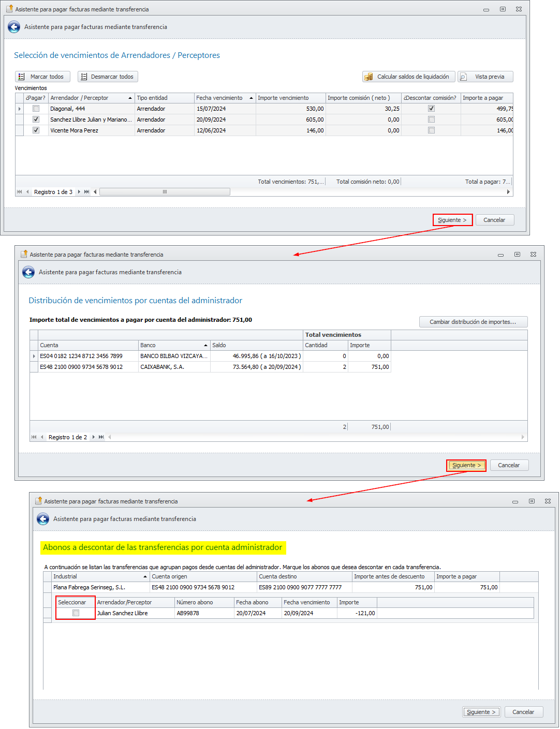This screenshot has width=560, height=729.
Task: Click Importe vencimiento column header
Action: 290,98
